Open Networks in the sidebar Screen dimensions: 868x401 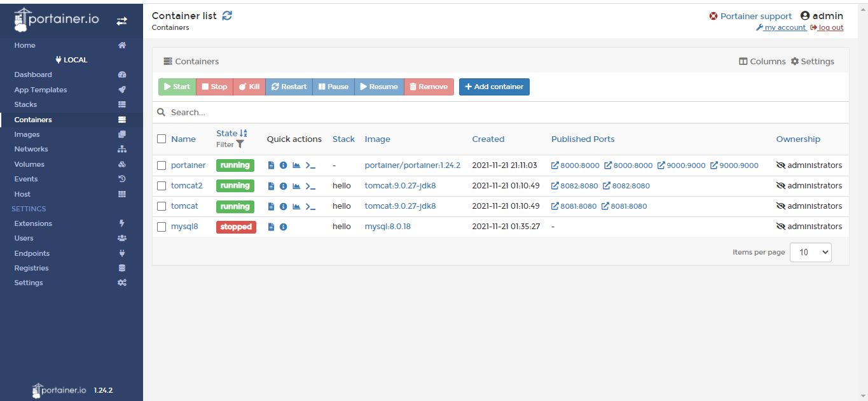[x=71, y=149]
